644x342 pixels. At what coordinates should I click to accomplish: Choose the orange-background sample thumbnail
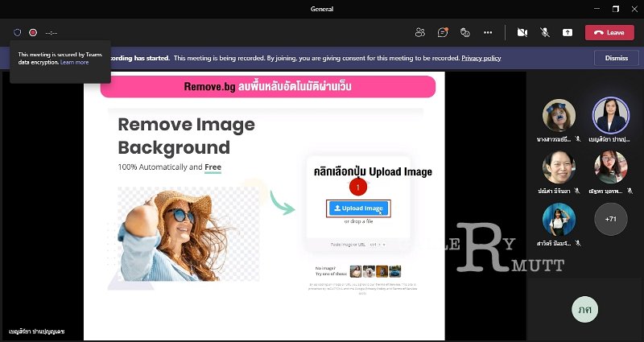(382, 271)
